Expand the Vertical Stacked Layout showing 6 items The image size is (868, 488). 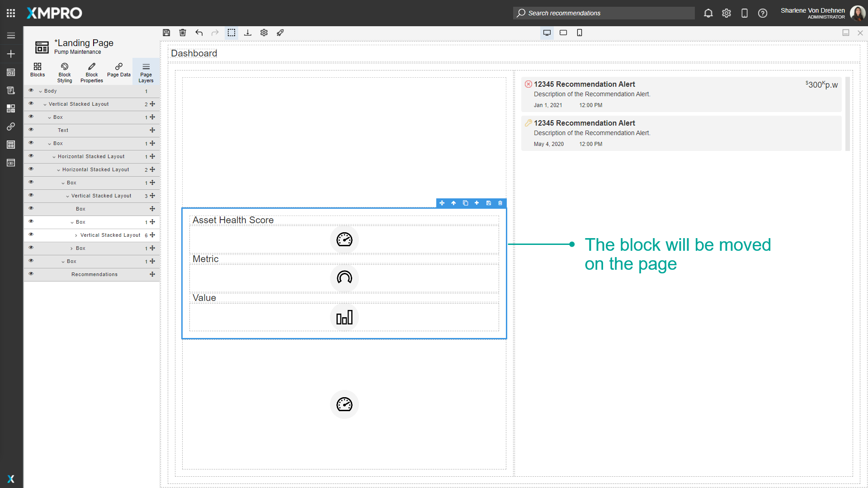point(76,235)
